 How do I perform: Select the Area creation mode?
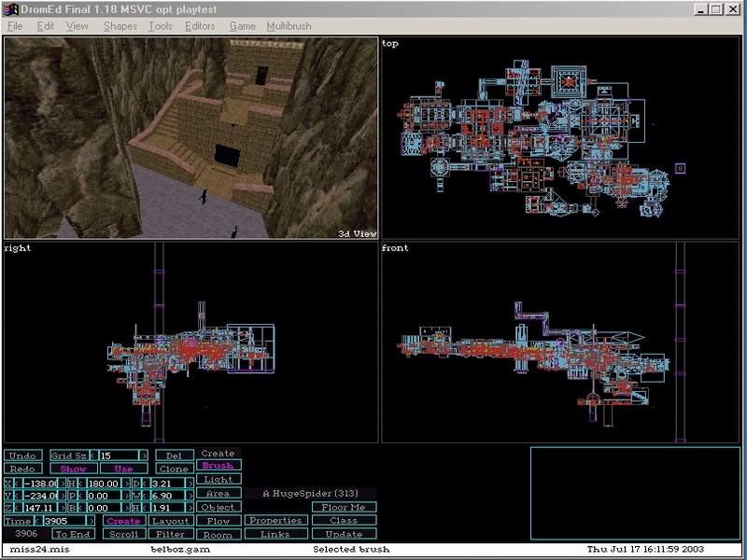click(x=218, y=494)
